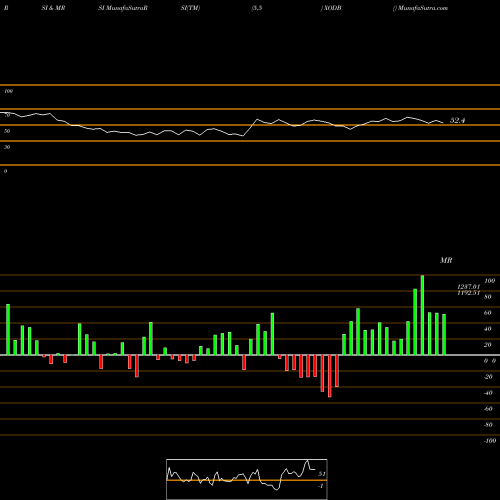The image size is (500, 500).
Task: Click the MunafaSutra.com watermark text
Action: click(420, 8)
